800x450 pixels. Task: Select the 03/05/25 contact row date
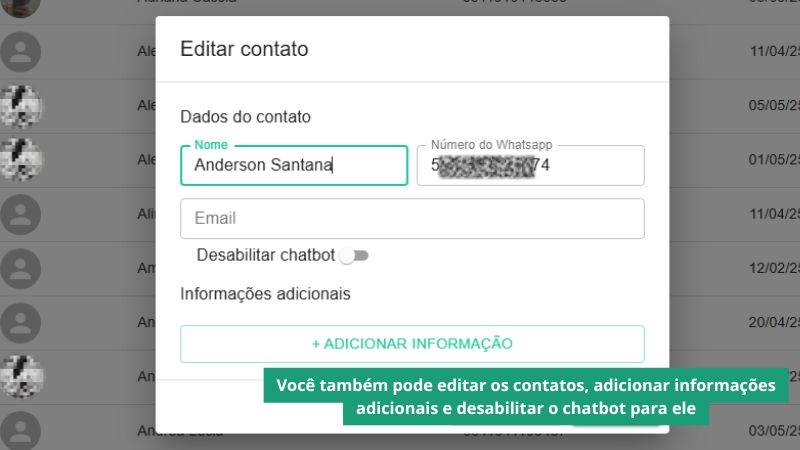pyautogui.click(x=774, y=431)
